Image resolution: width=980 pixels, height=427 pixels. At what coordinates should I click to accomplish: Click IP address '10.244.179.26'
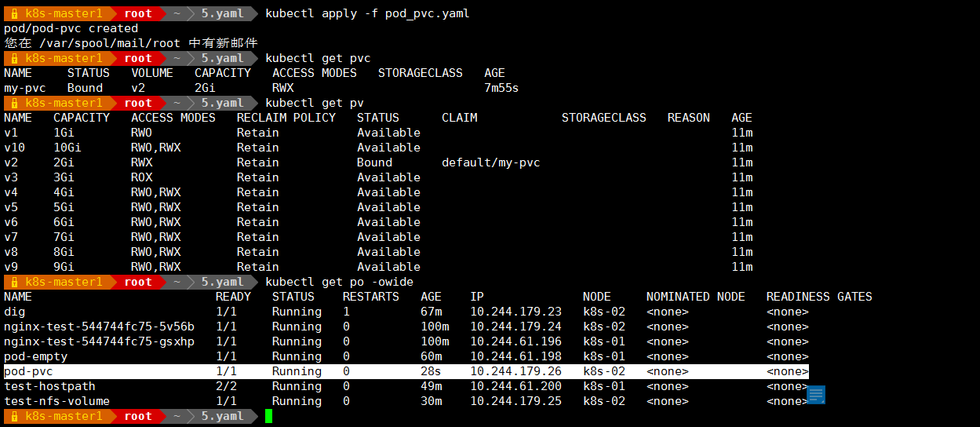click(516, 371)
